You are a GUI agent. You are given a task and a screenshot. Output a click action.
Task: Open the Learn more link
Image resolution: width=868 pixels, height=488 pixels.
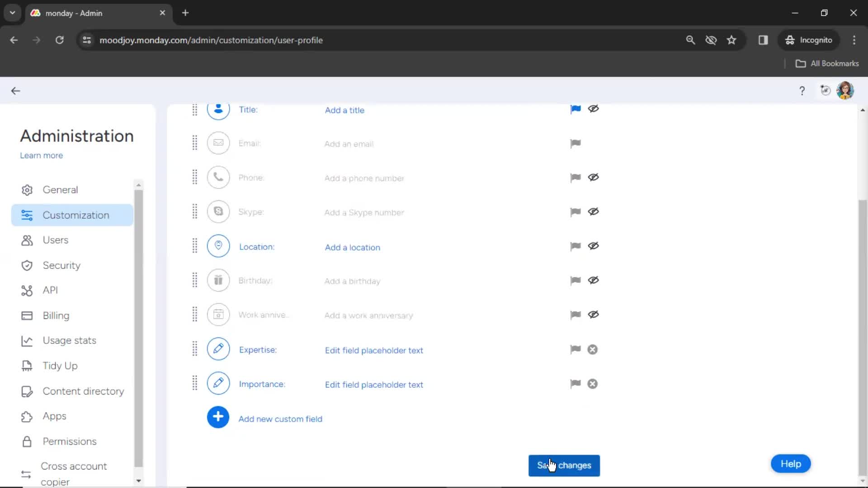[x=41, y=155]
